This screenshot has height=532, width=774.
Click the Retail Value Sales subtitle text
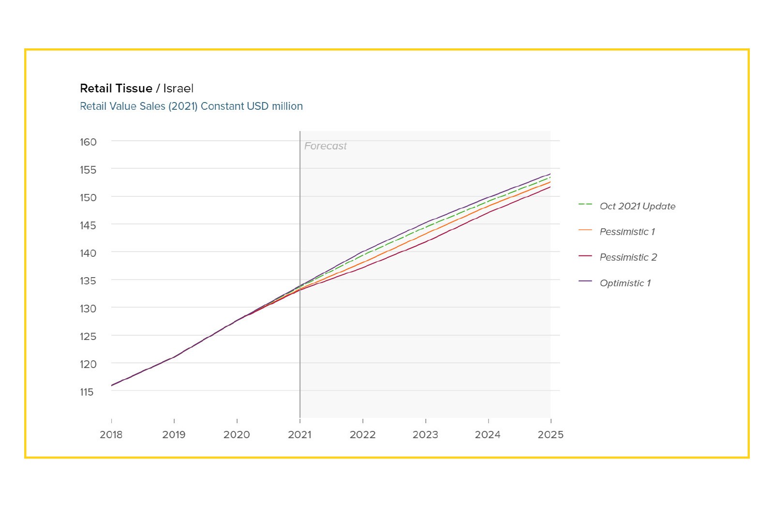(191, 106)
